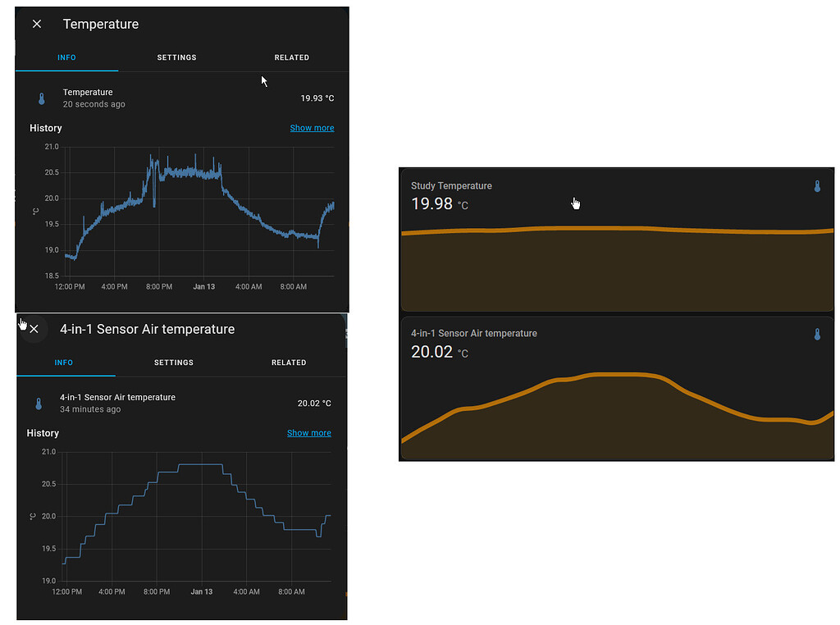Click the Jan 13 marker on the Temperature history chart
The width and height of the screenshot is (840, 625).
[x=203, y=286]
